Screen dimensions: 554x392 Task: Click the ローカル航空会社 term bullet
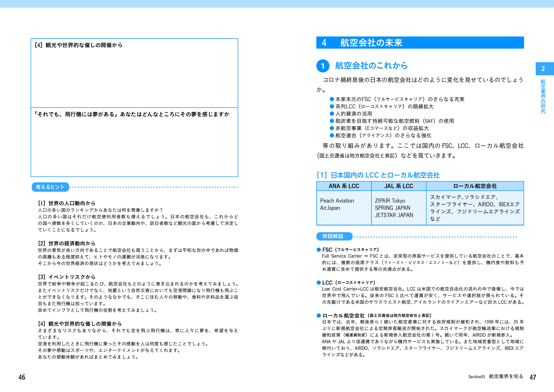pyautogui.click(x=319, y=315)
